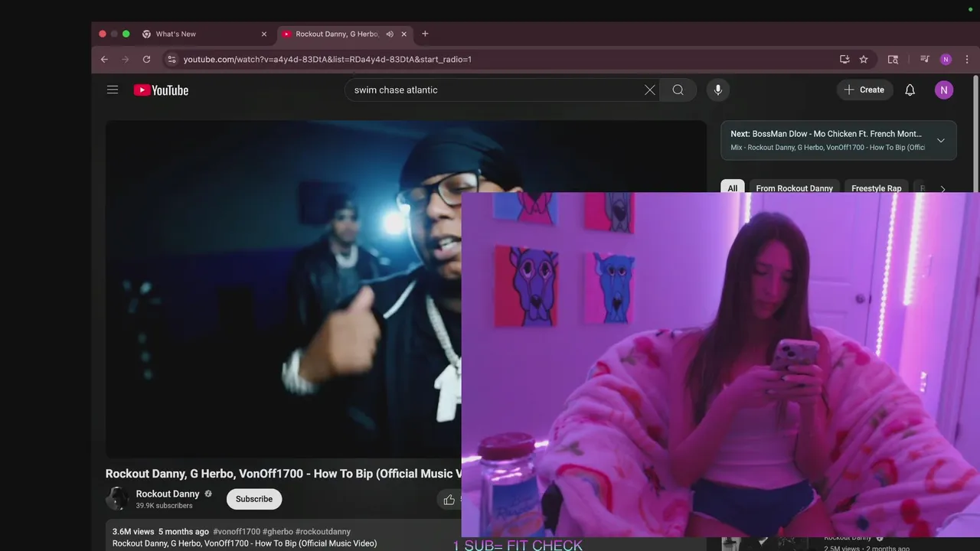980x551 pixels.
Task: Go to YouTube home via the logo
Action: [161, 90]
